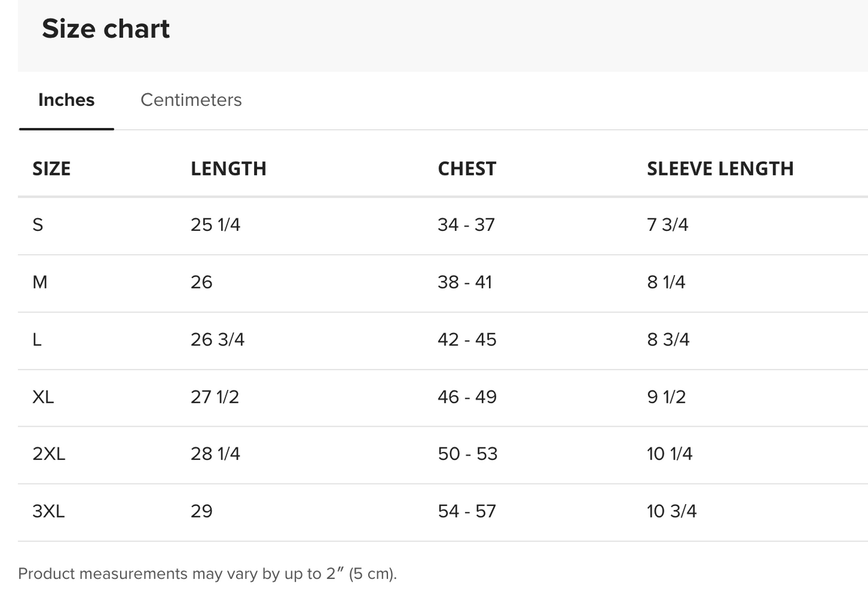Screen dimensions: 868x610
Task: Click the 10 3/4 sleeve length value
Action: tap(672, 511)
